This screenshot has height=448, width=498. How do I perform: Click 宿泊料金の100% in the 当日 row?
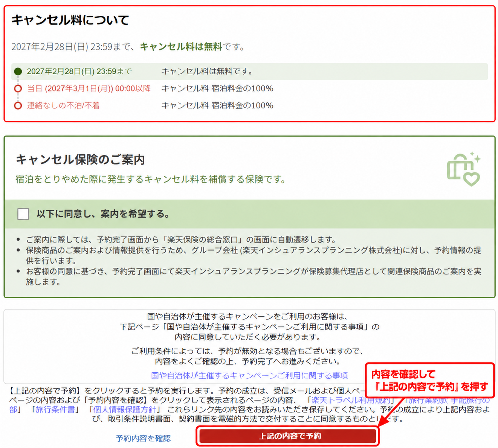(x=242, y=88)
